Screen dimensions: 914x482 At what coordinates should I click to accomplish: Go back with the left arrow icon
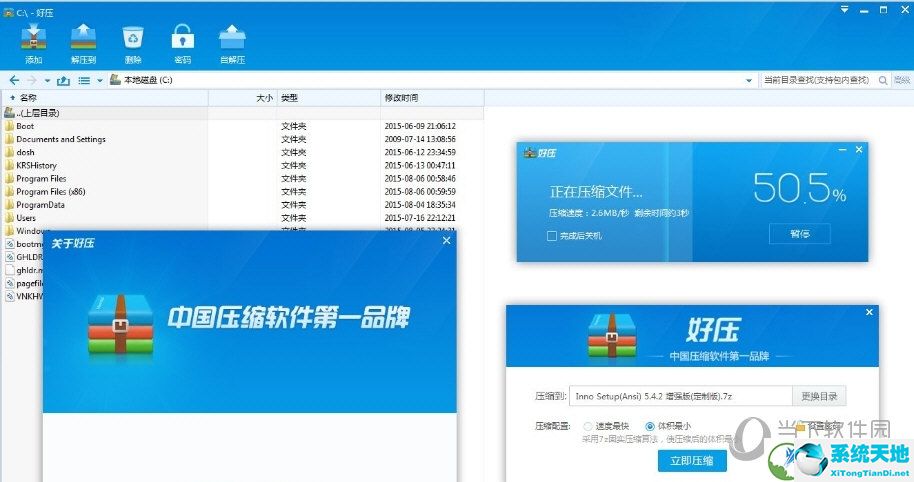[x=15, y=80]
